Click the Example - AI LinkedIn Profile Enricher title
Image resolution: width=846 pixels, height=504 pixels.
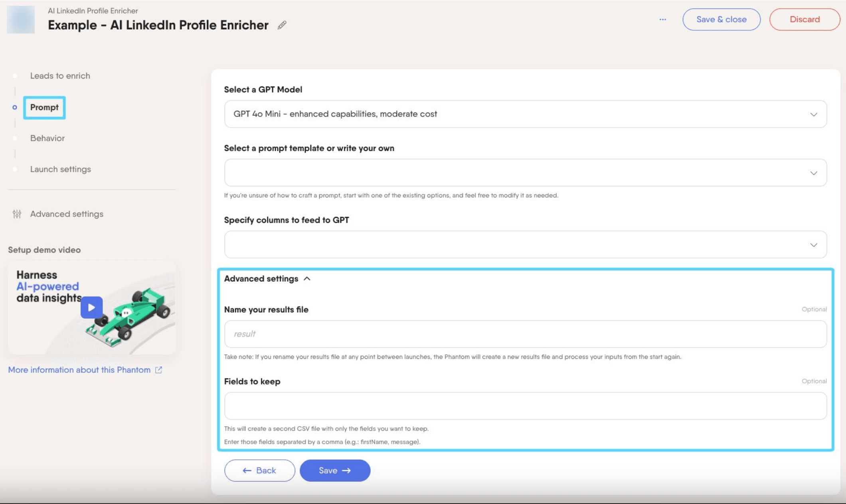tap(158, 25)
